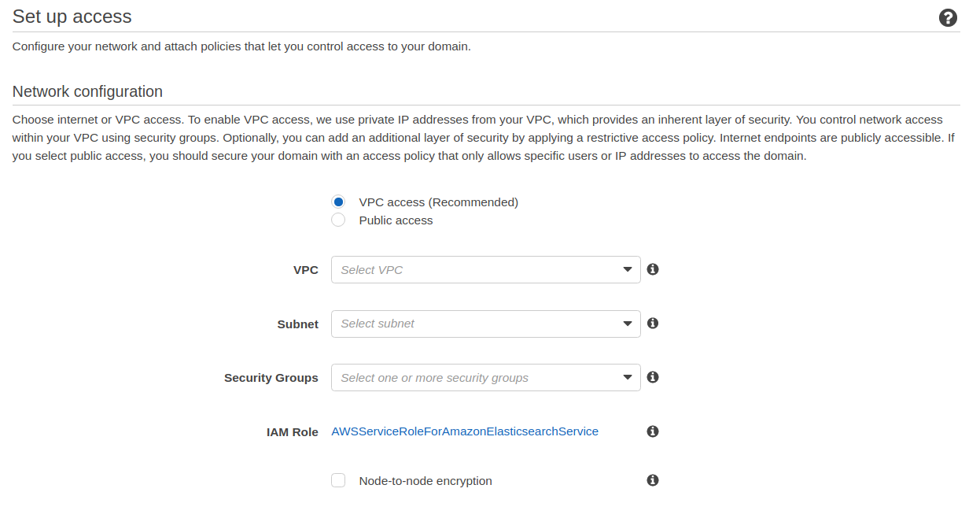Open the AWSServiceRoleForAmazonElasticsearchService link
The height and width of the screenshot is (507, 980).
465,431
